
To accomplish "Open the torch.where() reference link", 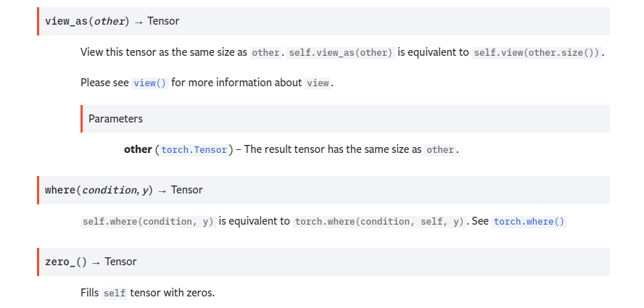I will tap(529, 222).
